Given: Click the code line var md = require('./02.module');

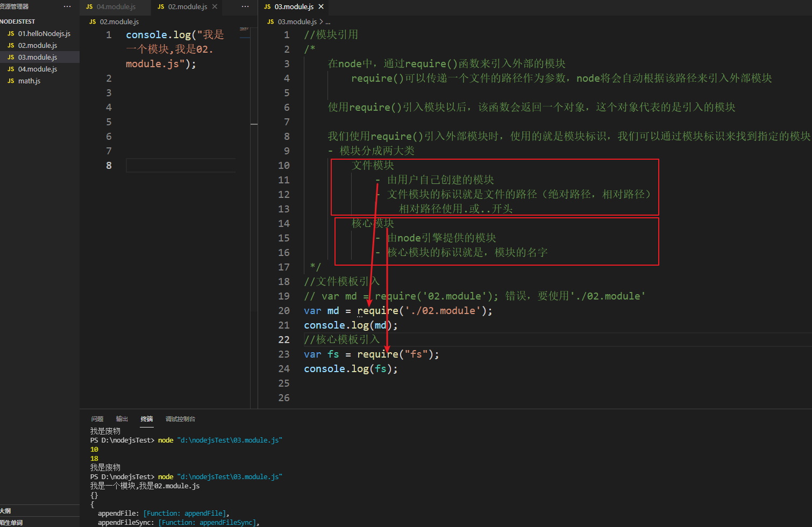Looking at the screenshot, I should [x=398, y=311].
